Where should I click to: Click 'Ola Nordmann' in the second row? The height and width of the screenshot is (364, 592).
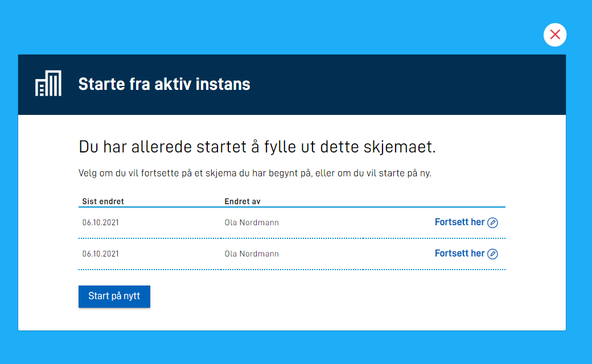(x=252, y=254)
